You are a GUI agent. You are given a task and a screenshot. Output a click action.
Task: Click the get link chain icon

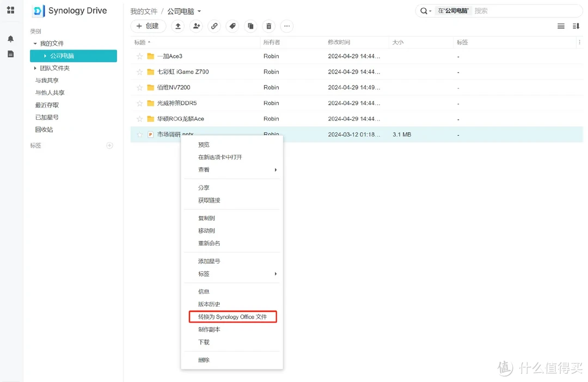click(x=215, y=26)
